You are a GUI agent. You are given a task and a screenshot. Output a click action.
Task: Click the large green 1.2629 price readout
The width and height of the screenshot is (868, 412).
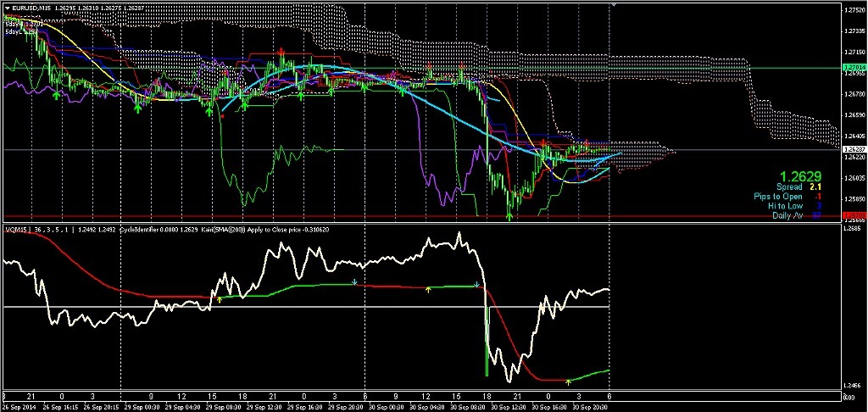800,176
